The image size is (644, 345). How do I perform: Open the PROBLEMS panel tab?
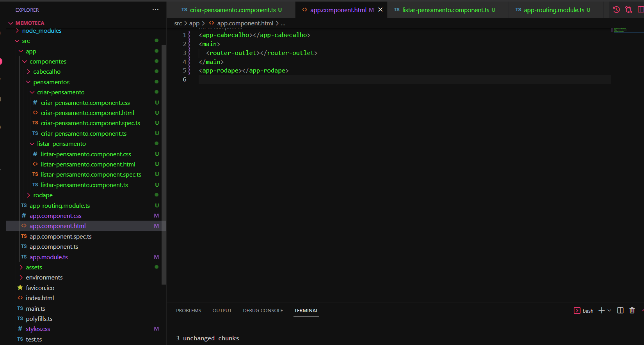(189, 311)
